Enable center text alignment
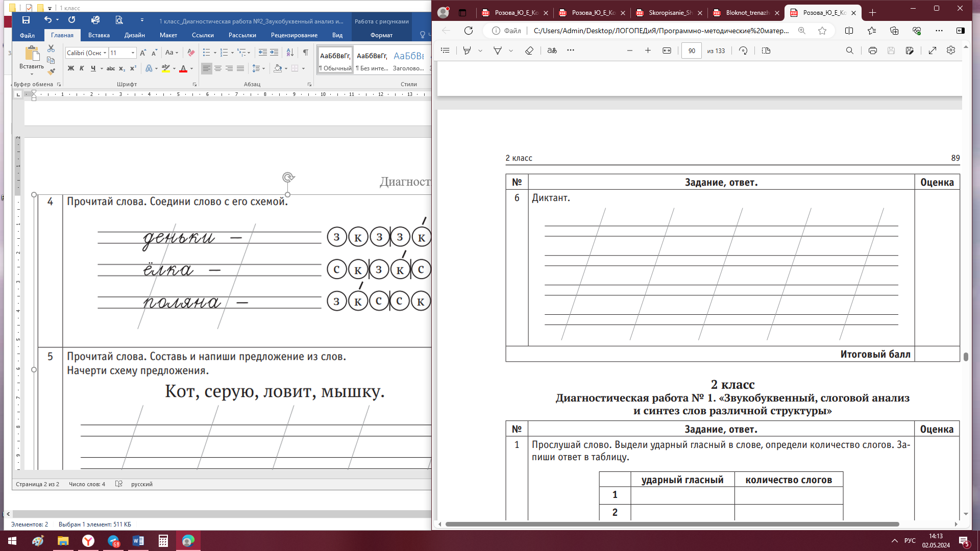This screenshot has height=551, width=980. 218,68
